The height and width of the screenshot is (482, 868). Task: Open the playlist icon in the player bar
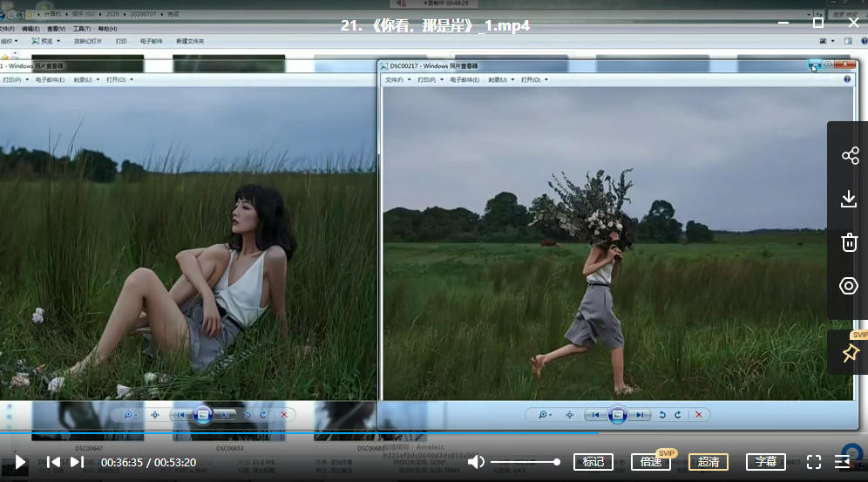pyautogui.click(x=842, y=462)
